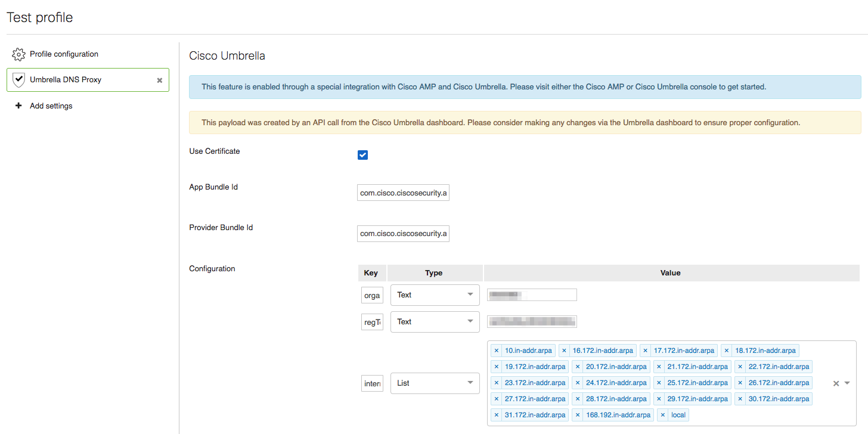868x434 pixels.
Task: Remove the Umbrella DNS Proxy payload
Action: (x=160, y=80)
